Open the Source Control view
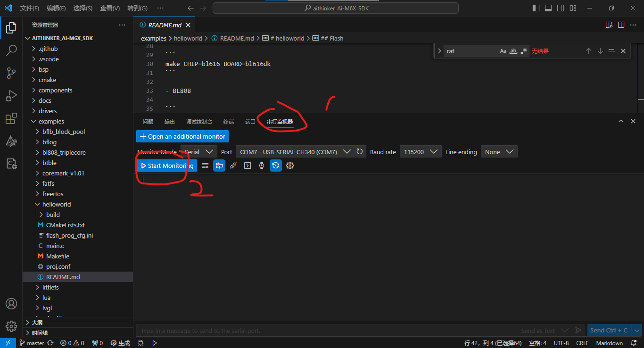Image resolution: width=644 pixels, height=348 pixels. point(11,73)
